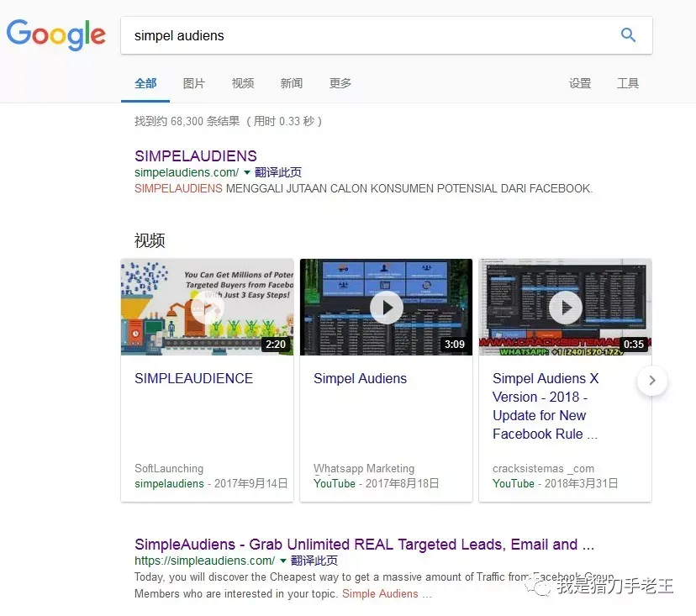Image resolution: width=696 pixels, height=616 pixels.
Task: Click YouTube source dated 2017年8月18日
Action: click(x=335, y=483)
